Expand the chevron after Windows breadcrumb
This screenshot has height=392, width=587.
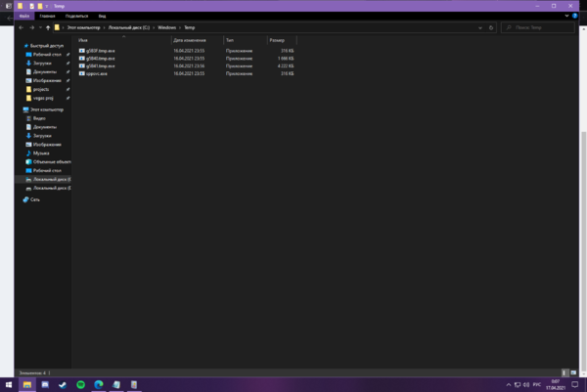[x=180, y=27]
